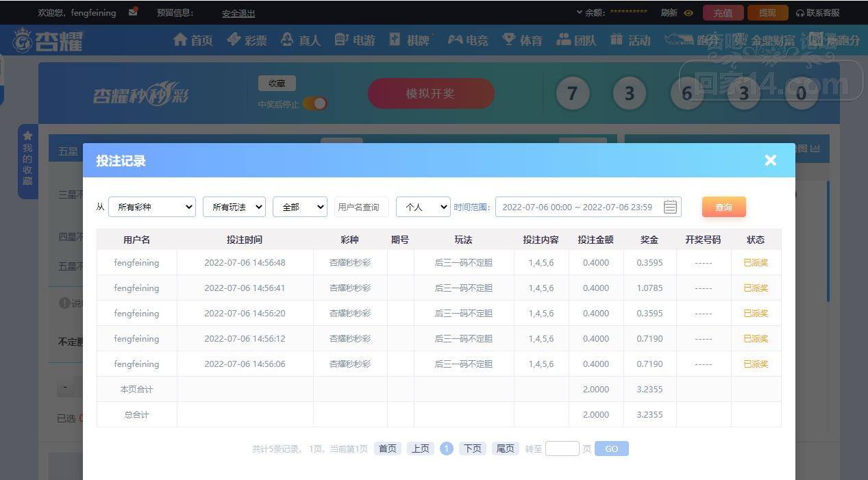The height and width of the screenshot is (480, 868).
Task: Open the calendar date picker icon
Action: (670, 207)
